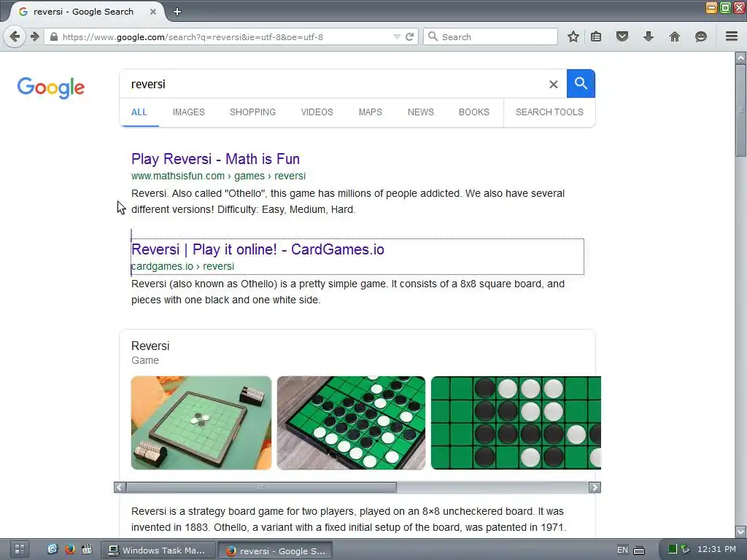This screenshot has height=560, width=747.
Task: Switch to Windows Task Manager taskbar button
Action: point(158,551)
